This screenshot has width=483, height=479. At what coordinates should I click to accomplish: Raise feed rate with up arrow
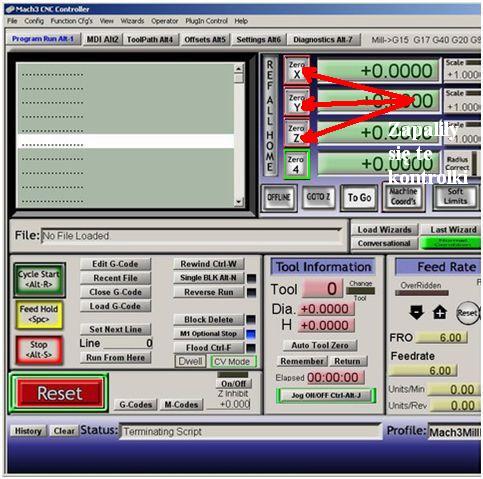pos(440,312)
